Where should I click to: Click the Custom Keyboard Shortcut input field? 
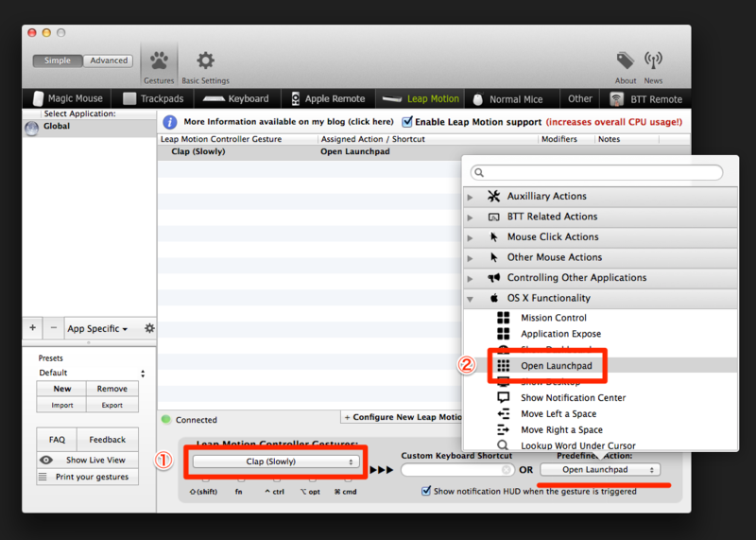(457, 469)
